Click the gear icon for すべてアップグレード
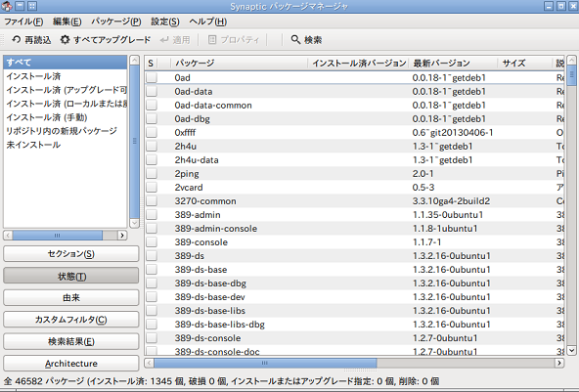579x392 pixels. 65,39
